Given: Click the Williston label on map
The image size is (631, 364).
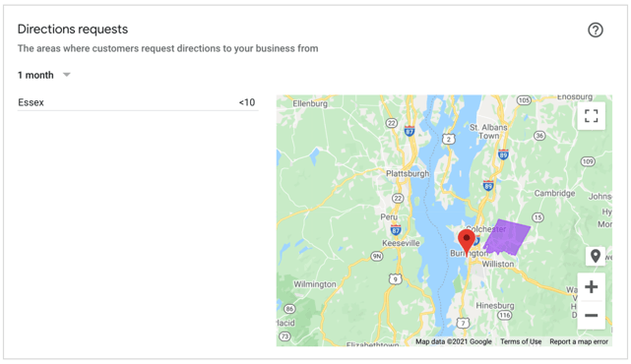Looking at the screenshot, I should (498, 265).
